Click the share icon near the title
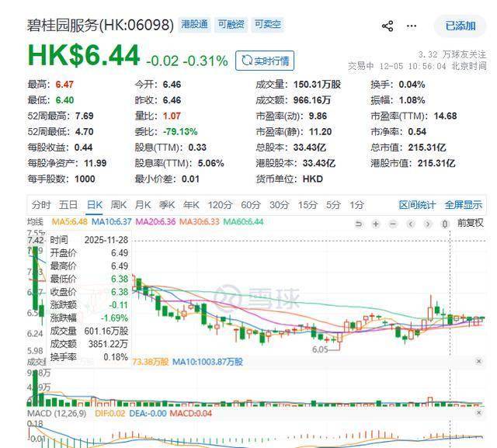Screen dimensions: 497x448 pos(388,26)
